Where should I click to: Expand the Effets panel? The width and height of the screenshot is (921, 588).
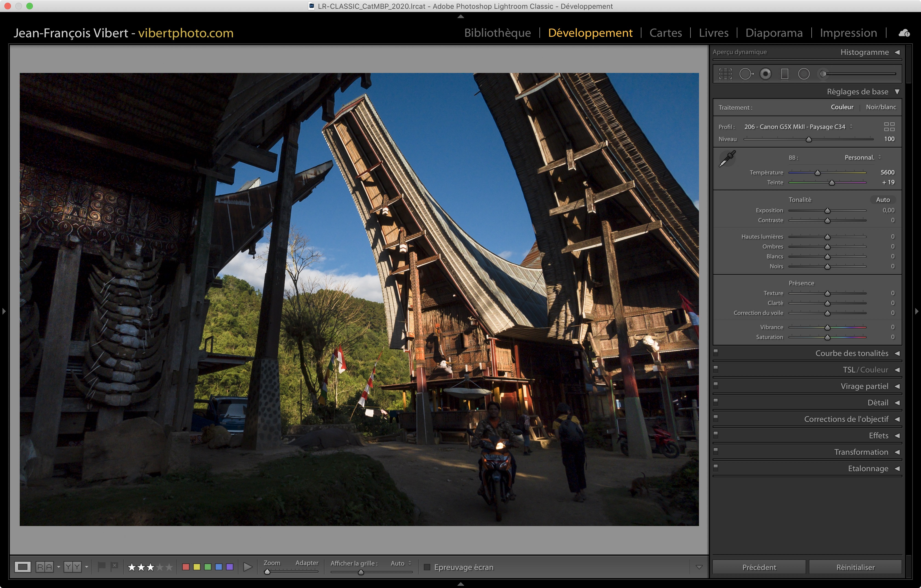pos(879,435)
